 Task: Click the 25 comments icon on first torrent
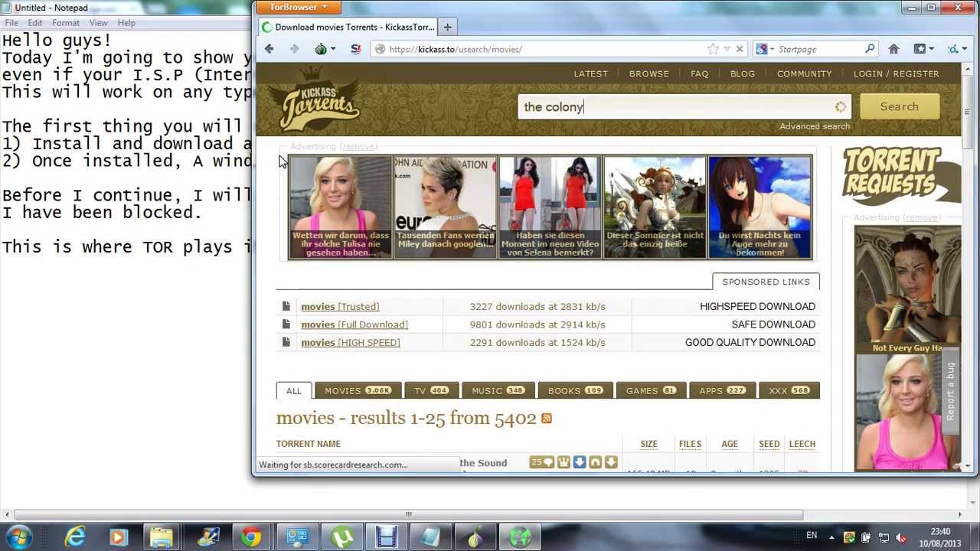(x=542, y=462)
